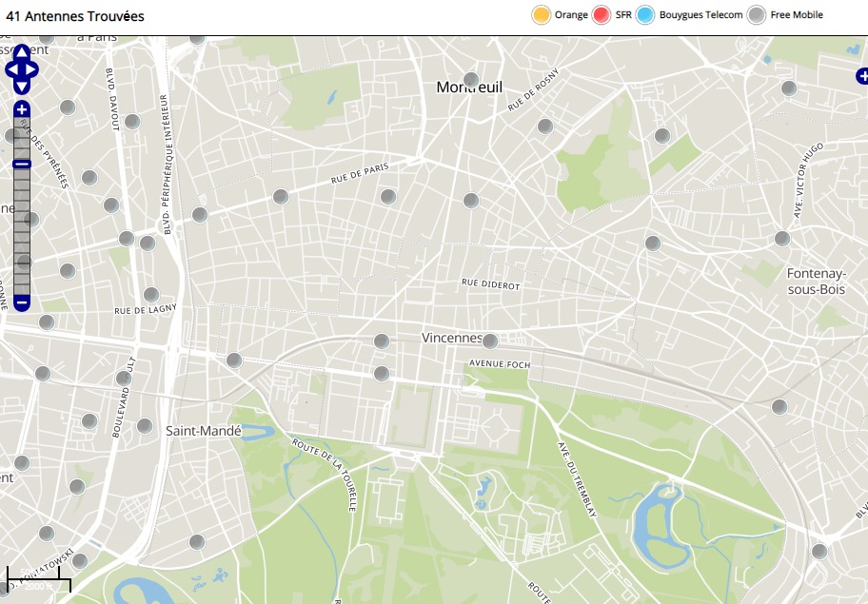Image resolution: width=868 pixels, height=604 pixels.
Task: Click the 41 Antennes Trouvées heading
Action: point(75,16)
